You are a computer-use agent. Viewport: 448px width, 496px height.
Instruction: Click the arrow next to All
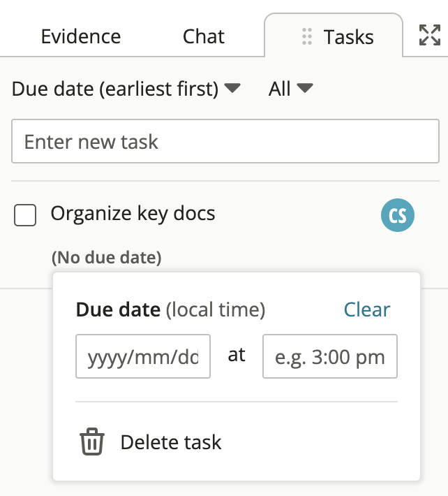coord(305,88)
